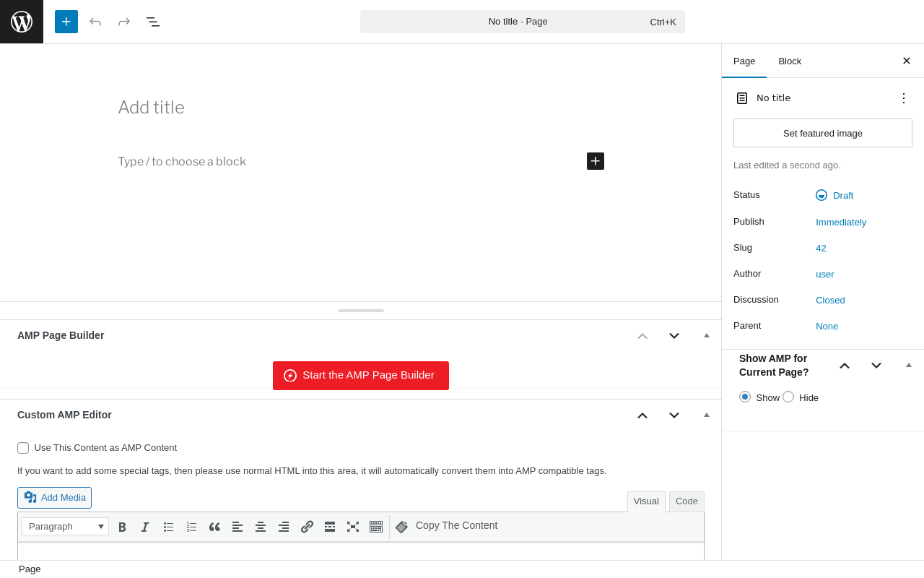Open page actions three-dot menu
924x578 pixels.
[x=904, y=98]
